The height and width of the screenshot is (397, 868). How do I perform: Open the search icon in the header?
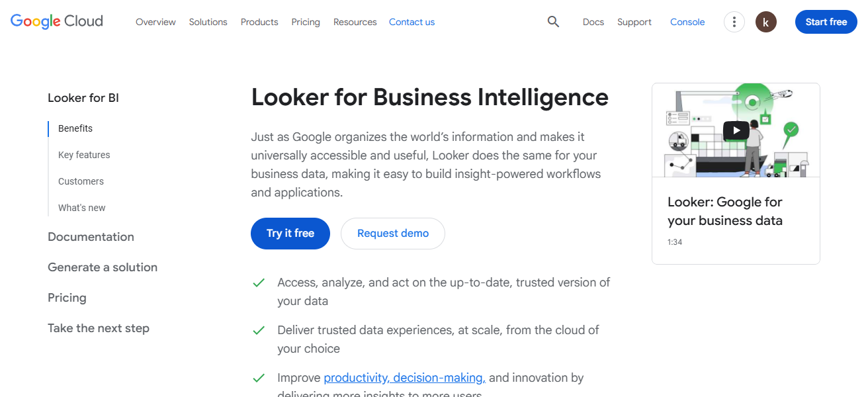pyautogui.click(x=553, y=22)
